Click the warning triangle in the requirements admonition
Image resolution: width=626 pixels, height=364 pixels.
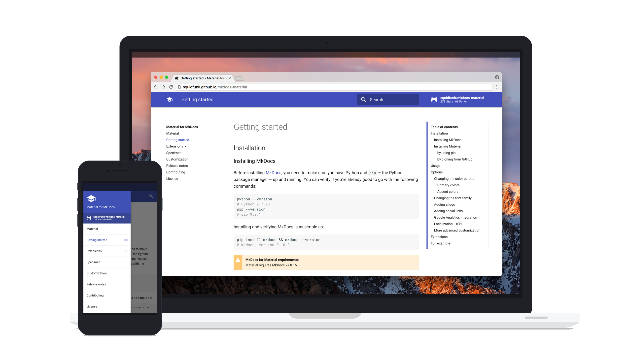[238, 261]
